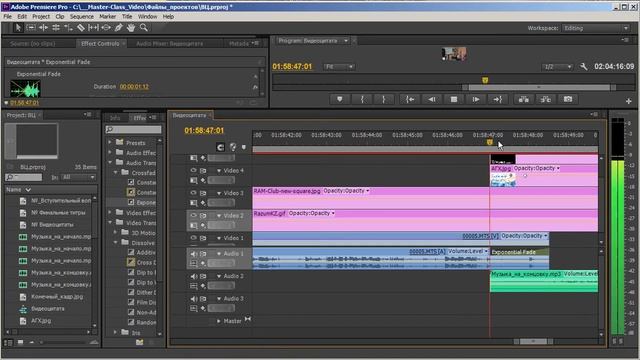This screenshot has width=640, height=360.
Task: Select the Rate Stretch tool
Action: point(68,28)
